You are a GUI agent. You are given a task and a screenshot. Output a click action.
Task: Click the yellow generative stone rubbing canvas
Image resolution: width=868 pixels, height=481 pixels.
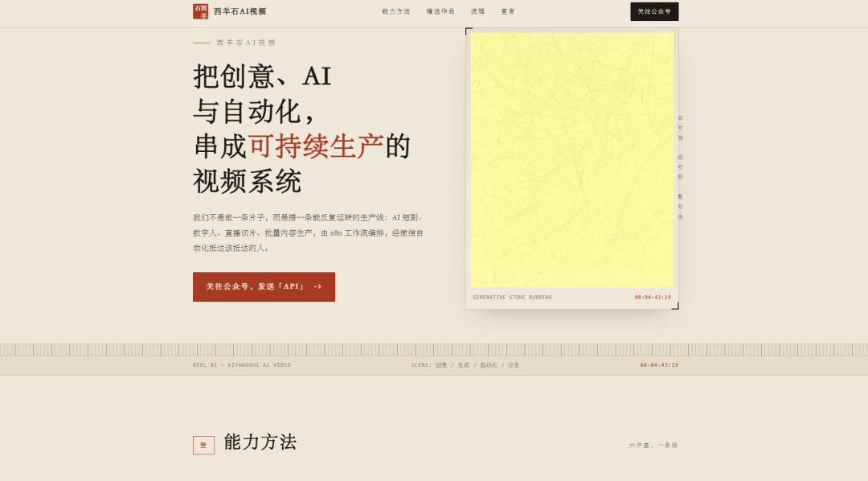point(572,159)
